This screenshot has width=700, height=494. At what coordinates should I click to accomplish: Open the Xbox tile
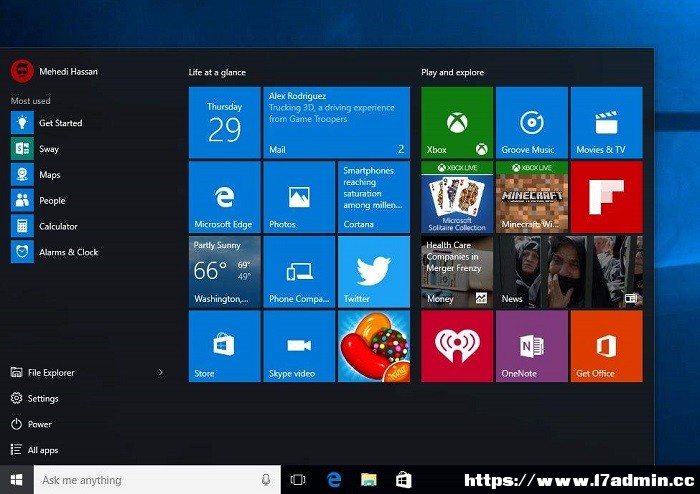coord(457,123)
